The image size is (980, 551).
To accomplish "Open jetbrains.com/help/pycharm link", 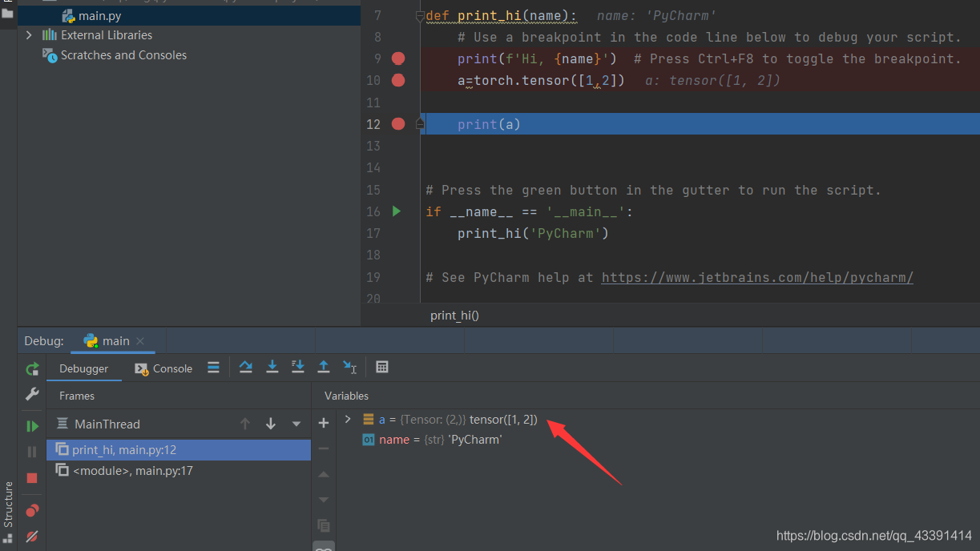I will point(757,277).
